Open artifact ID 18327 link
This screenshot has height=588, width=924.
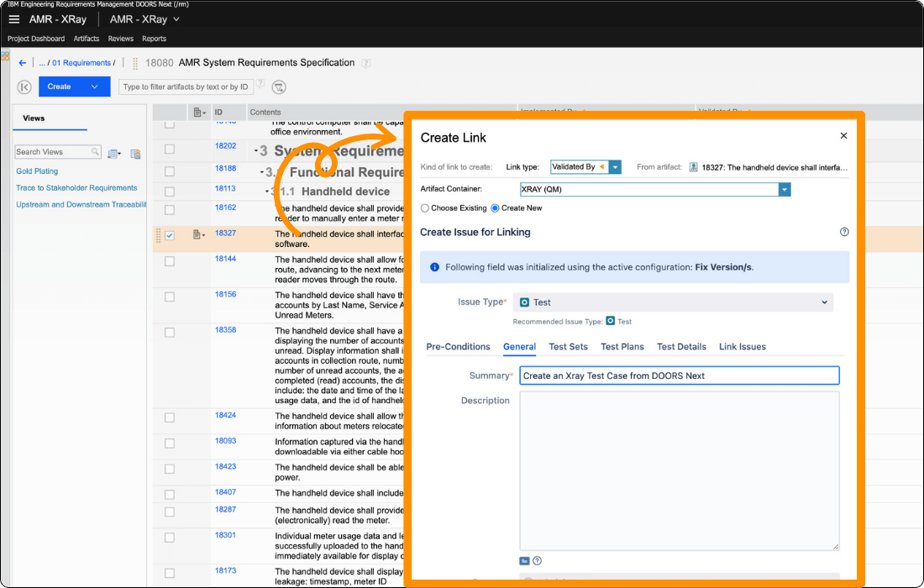pos(225,234)
